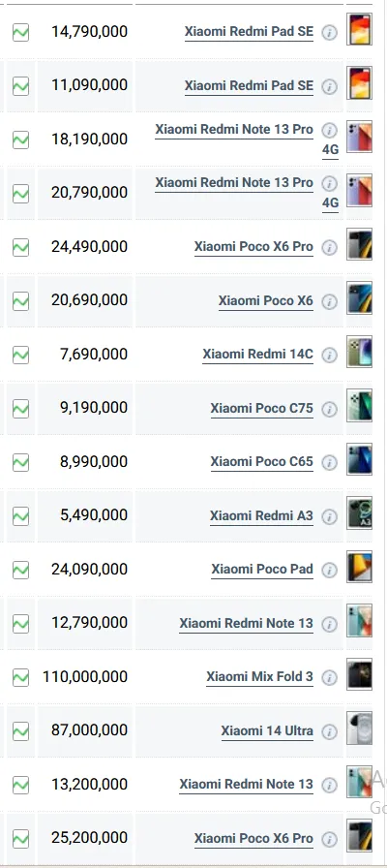
Task: Open the Xiaomi Redmi A3 link
Action: tap(261, 516)
